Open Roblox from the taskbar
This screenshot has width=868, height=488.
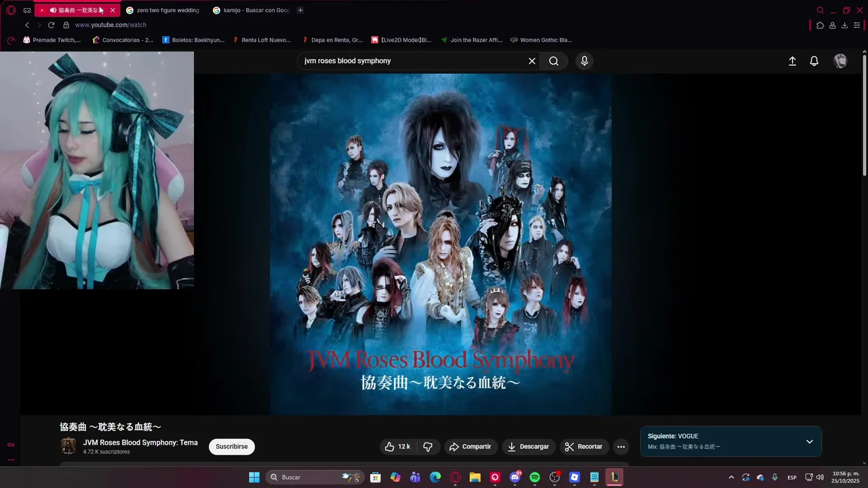pyautogui.click(x=574, y=477)
